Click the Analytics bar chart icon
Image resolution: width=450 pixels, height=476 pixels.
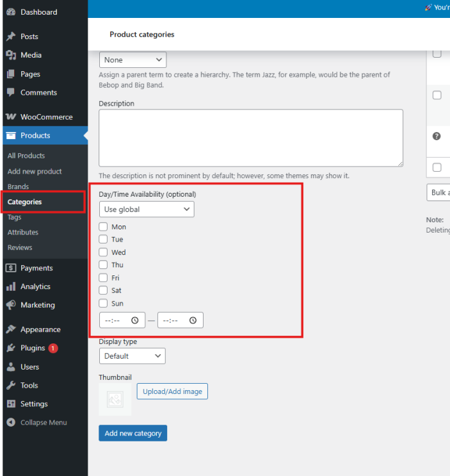tap(10, 287)
